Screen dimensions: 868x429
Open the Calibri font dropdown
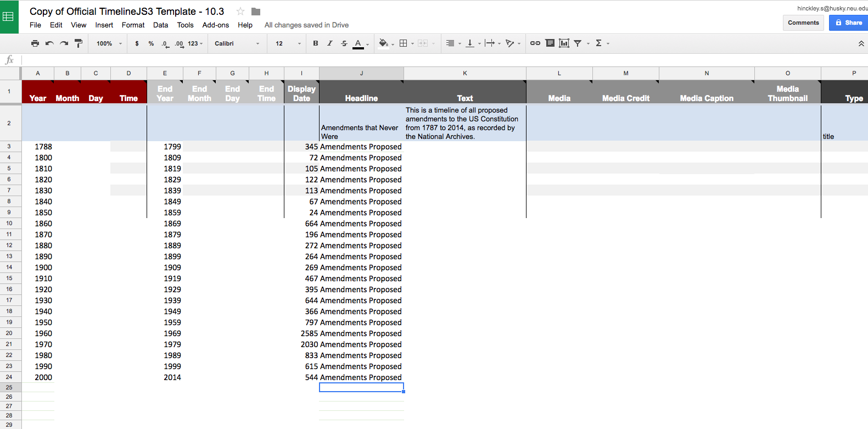(237, 43)
